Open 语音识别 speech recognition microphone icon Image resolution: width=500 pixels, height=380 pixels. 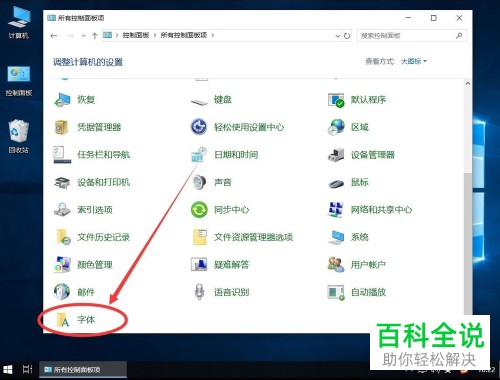[199, 292]
